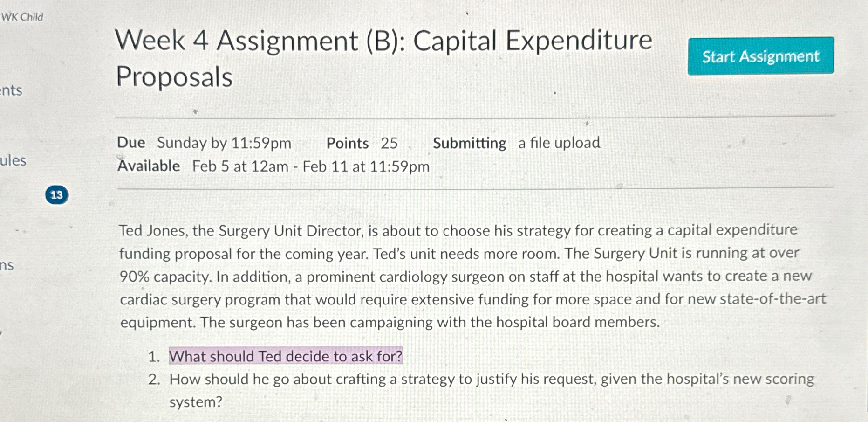Open the Discussions section in sidebar
868x422 pixels.
click(7, 266)
